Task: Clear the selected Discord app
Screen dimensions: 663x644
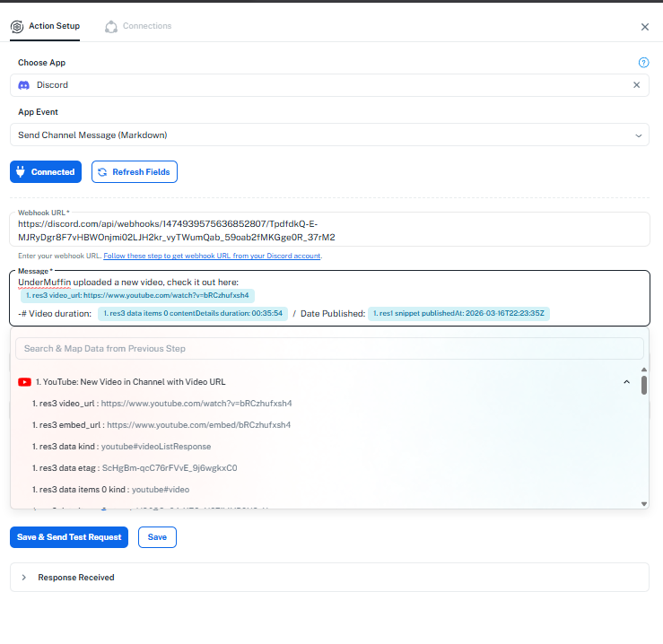Action: click(636, 85)
